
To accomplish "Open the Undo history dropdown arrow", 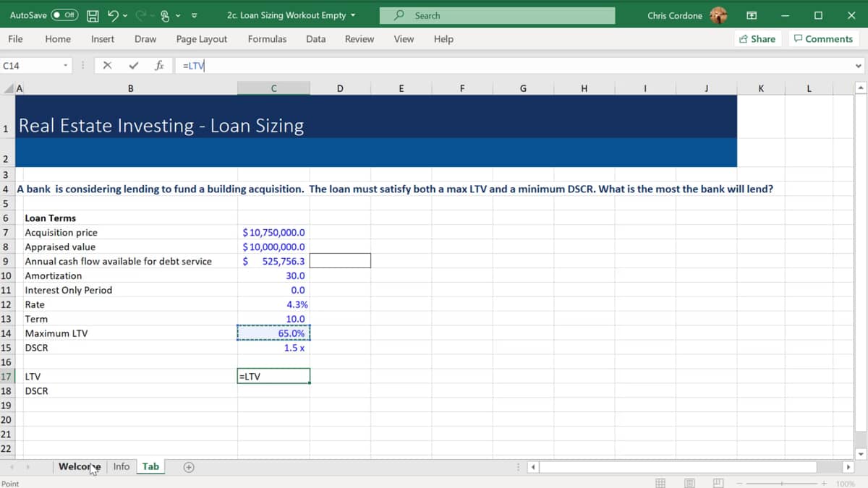I will pyautogui.click(x=125, y=15).
